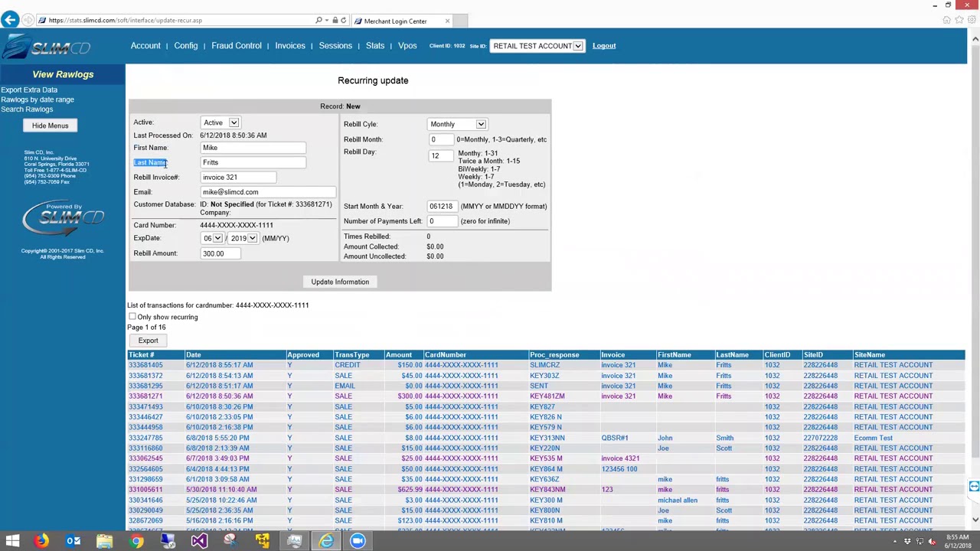This screenshot has height=551, width=980.
Task: Open the expiration year 2019 dropdown
Action: coord(243,238)
